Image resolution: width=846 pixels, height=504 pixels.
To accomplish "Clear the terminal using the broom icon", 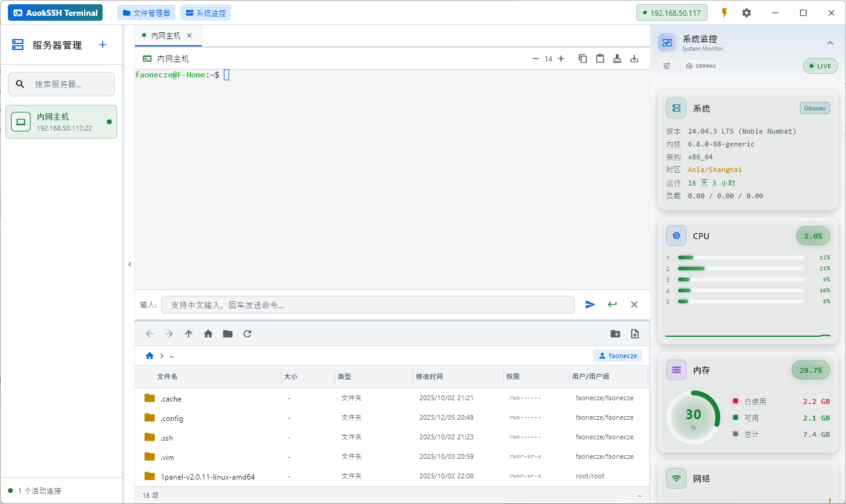I will [617, 59].
